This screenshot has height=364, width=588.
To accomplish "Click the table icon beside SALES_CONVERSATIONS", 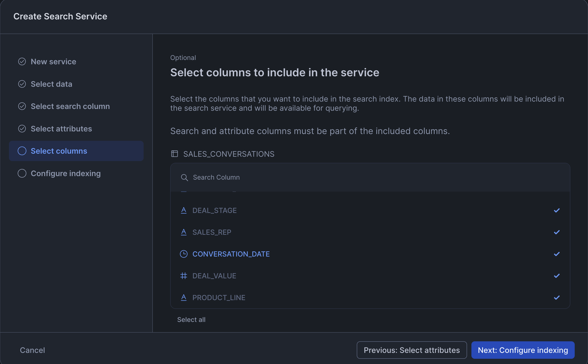I will [175, 154].
